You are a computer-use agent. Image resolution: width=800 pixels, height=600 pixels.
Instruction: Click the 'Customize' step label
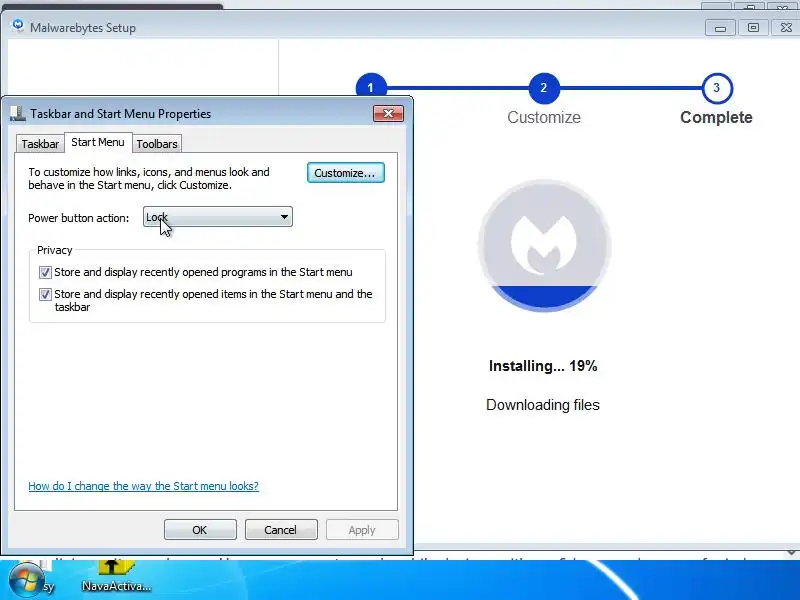click(x=544, y=117)
